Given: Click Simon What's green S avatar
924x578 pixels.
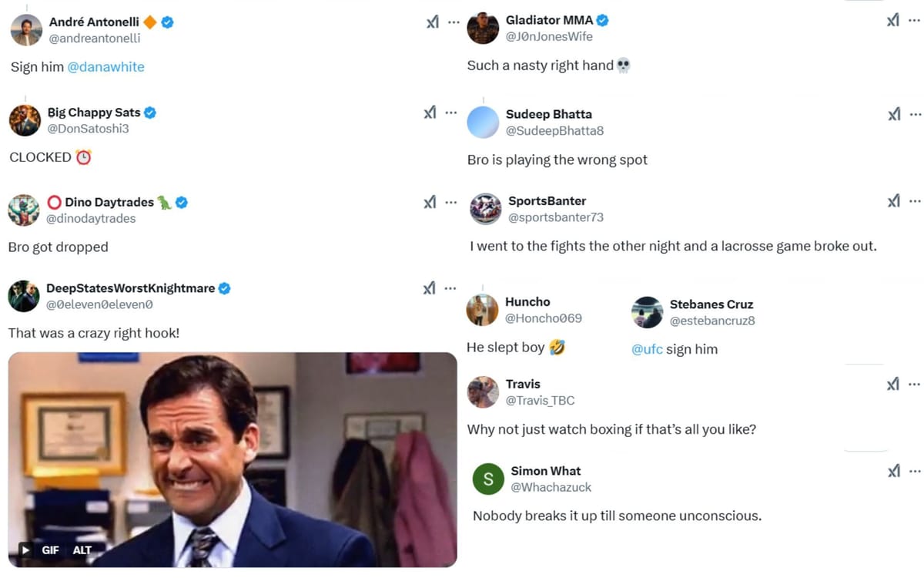Looking at the screenshot, I should [488, 479].
